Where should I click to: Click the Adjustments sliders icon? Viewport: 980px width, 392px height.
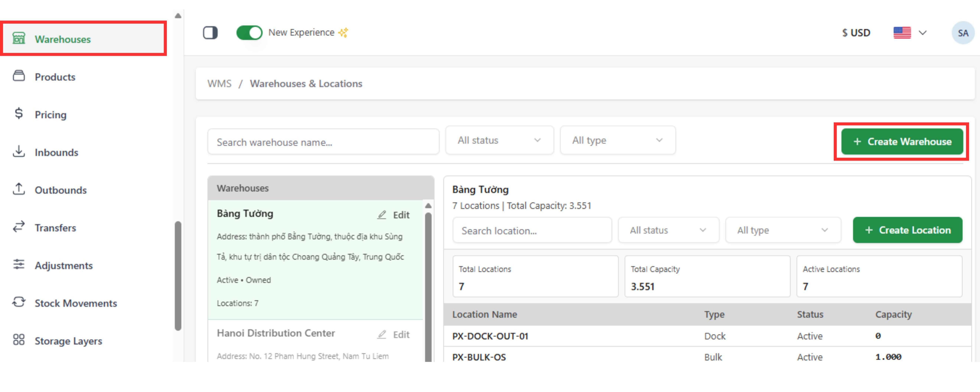coord(19,264)
